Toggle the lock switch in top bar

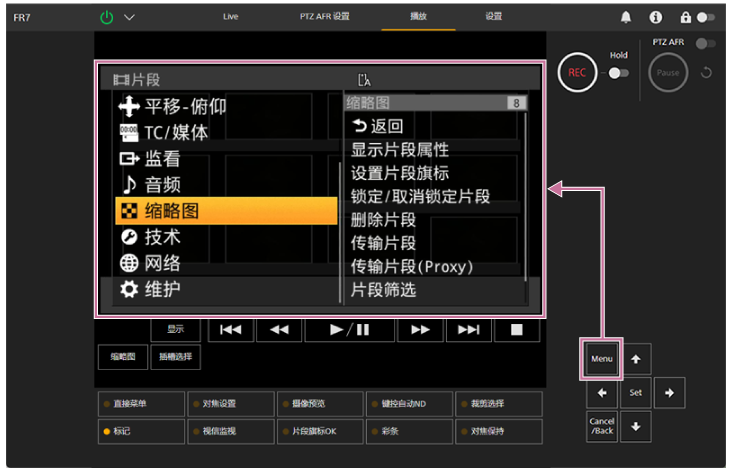point(706,17)
